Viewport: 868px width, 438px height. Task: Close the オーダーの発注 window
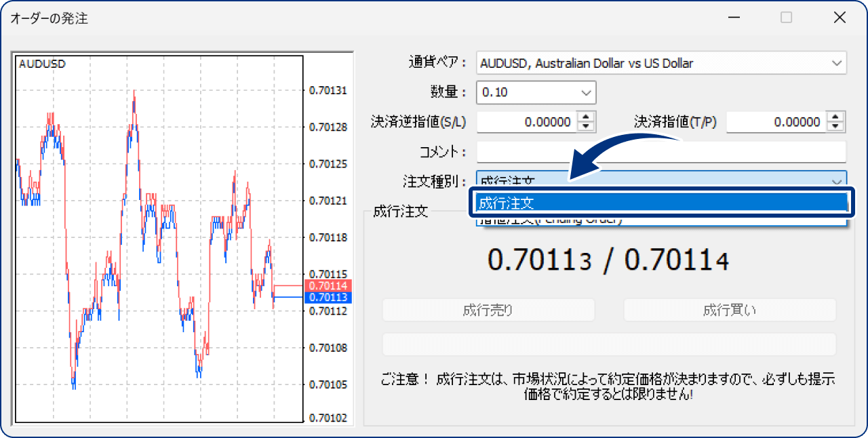(x=840, y=18)
